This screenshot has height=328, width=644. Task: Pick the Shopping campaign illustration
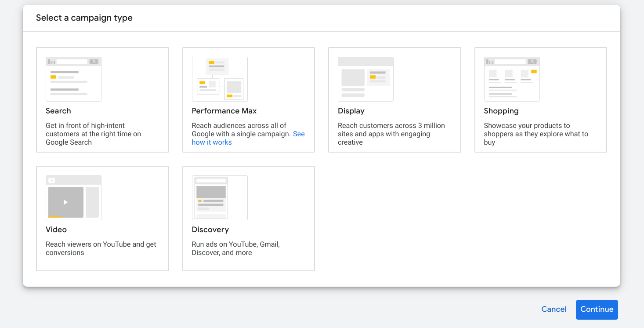512,79
